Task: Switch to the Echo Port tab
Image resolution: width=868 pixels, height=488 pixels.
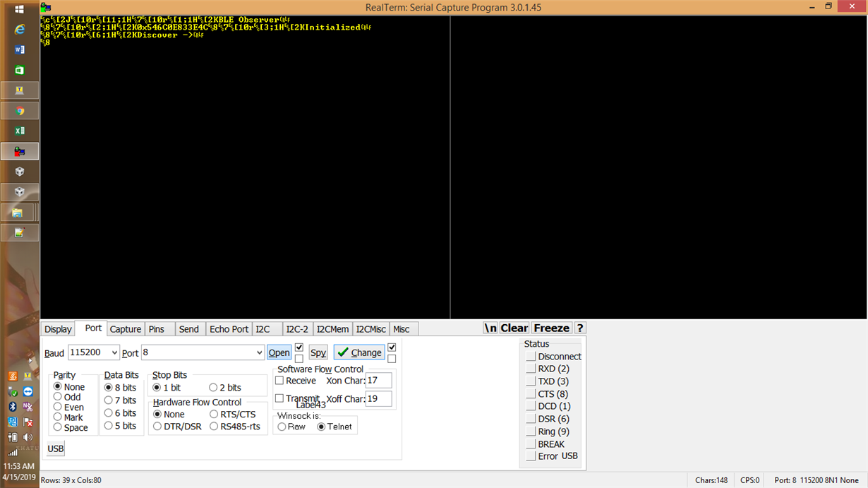Action: (229, 329)
